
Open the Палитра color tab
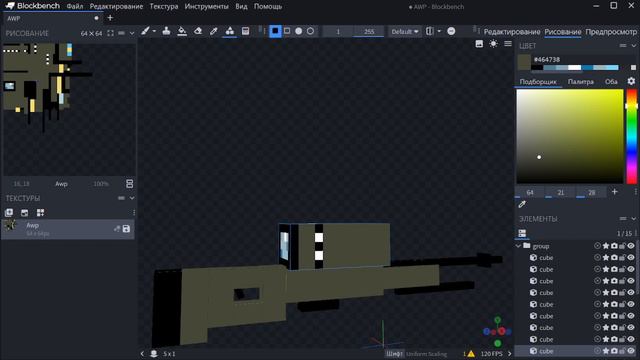coord(580,82)
